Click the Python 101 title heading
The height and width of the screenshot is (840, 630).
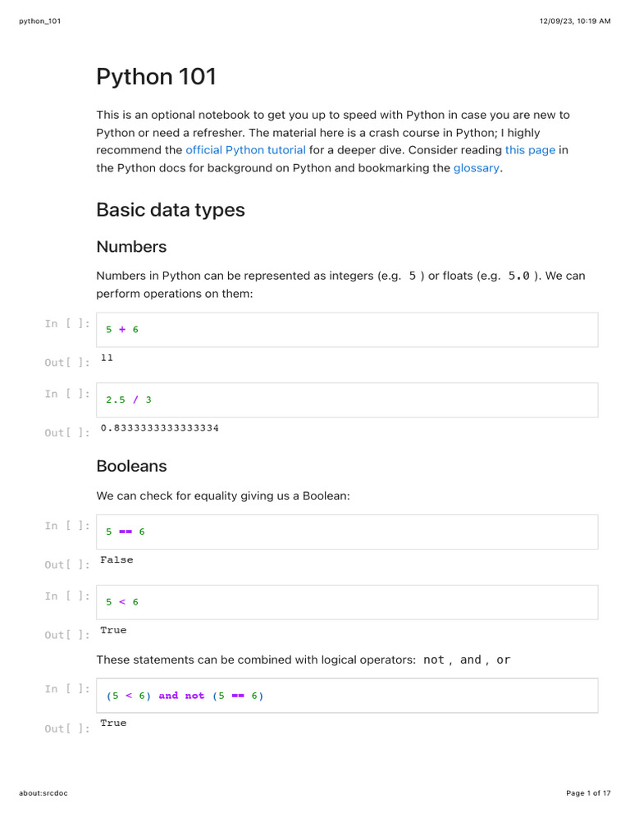156,76
